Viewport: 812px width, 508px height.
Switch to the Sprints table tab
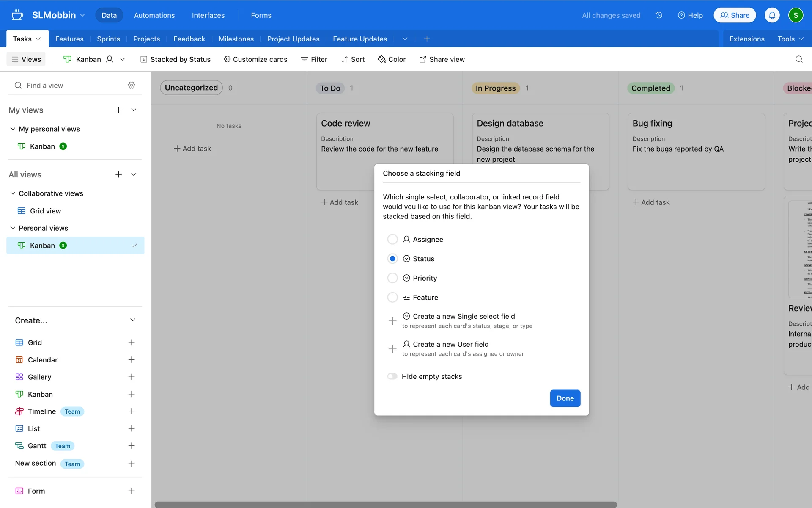(x=108, y=39)
